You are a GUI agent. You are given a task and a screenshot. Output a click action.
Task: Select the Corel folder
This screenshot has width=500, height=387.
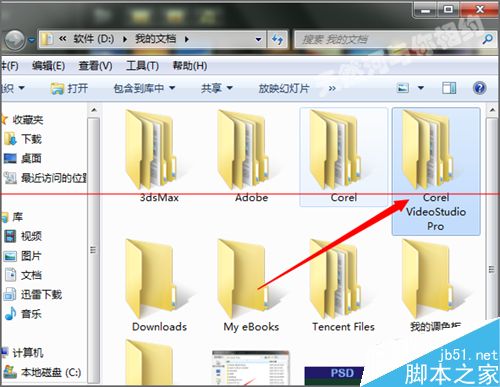click(x=344, y=157)
